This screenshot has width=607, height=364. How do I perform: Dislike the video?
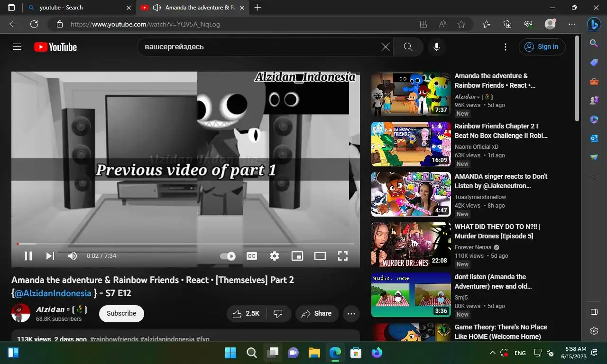(279, 313)
